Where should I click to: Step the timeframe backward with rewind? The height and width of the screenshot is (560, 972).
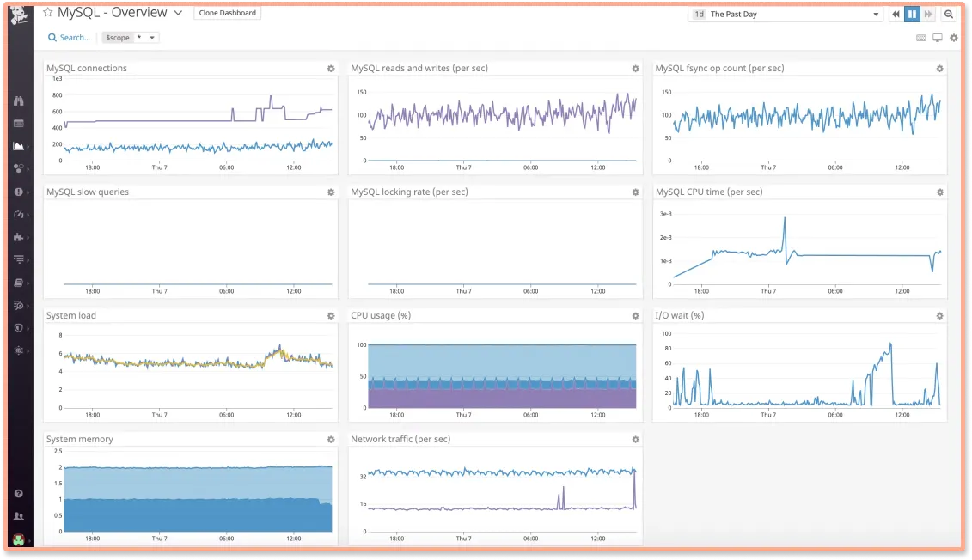pos(896,15)
